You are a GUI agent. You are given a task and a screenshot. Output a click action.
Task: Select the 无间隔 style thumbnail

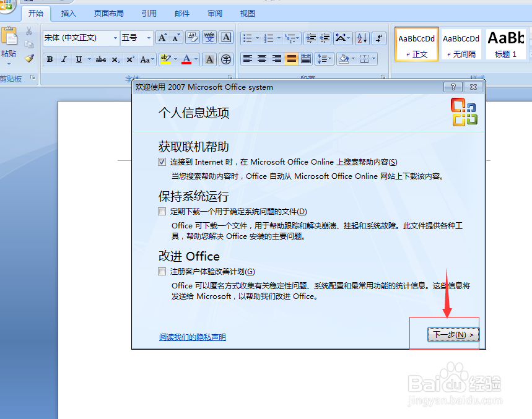click(x=461, y=45)
